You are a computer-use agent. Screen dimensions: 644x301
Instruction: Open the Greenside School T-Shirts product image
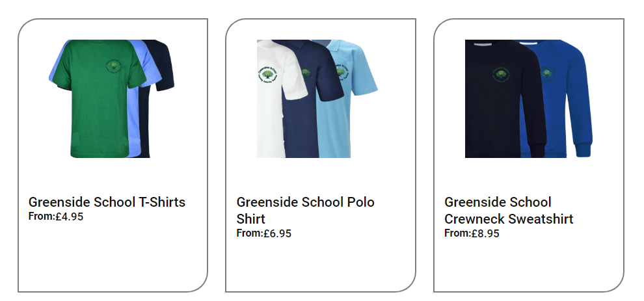[x=112, y=99]
